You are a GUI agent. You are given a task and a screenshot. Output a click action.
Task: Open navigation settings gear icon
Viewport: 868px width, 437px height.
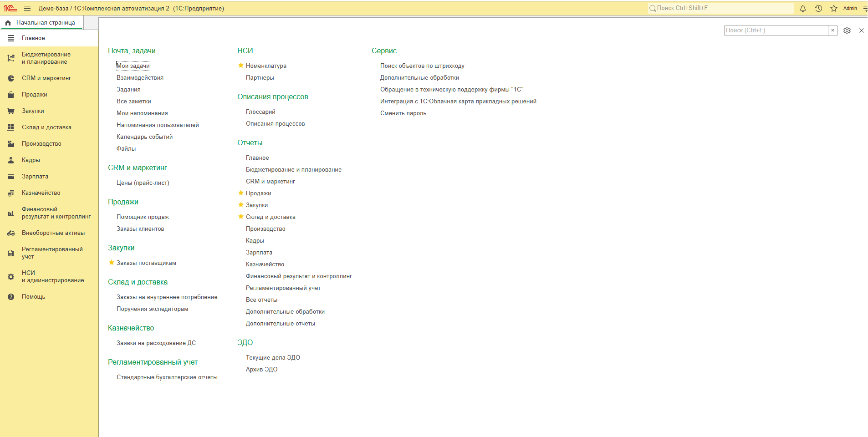[x=847, y=30]
